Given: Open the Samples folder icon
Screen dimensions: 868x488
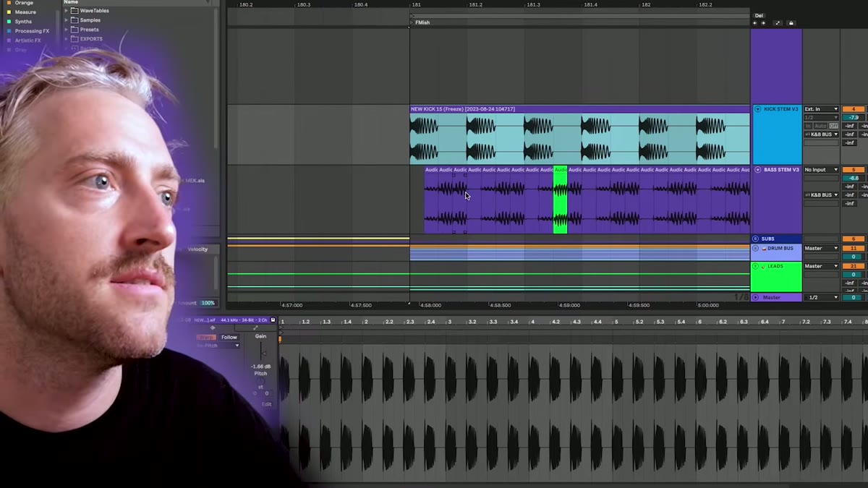Looking at the screenshot, I should tap(75, 20).
